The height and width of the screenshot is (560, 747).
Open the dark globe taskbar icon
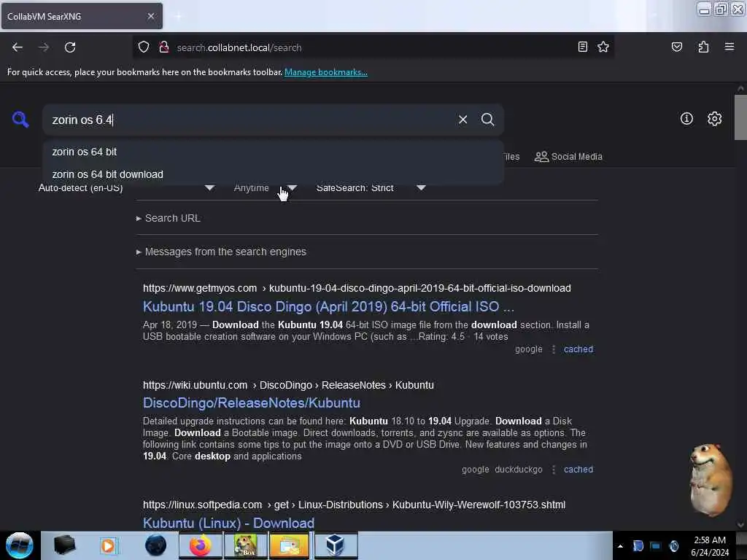pos(155,545)
